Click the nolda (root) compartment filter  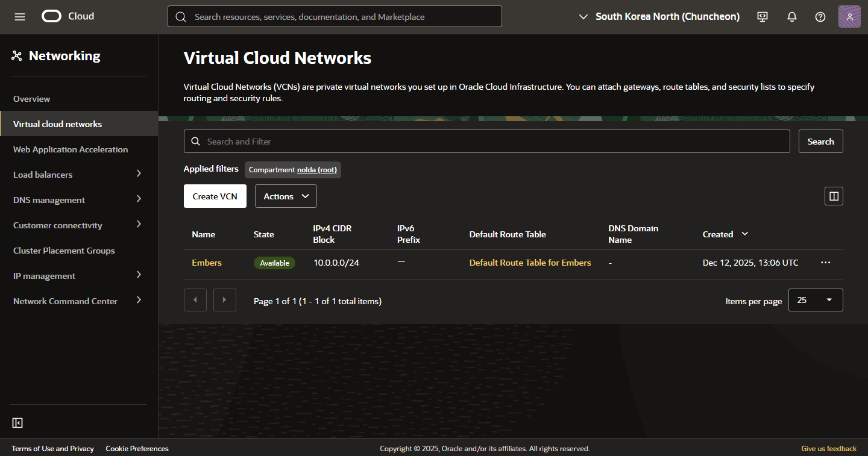316,170
